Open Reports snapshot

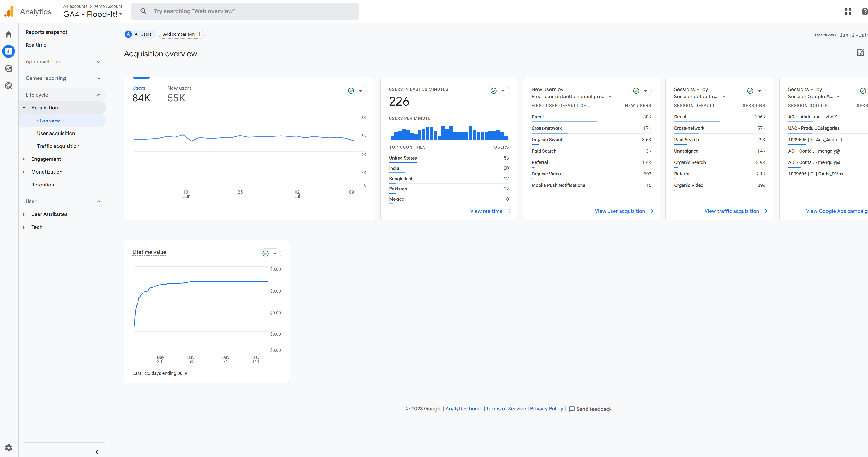point(47,32)
